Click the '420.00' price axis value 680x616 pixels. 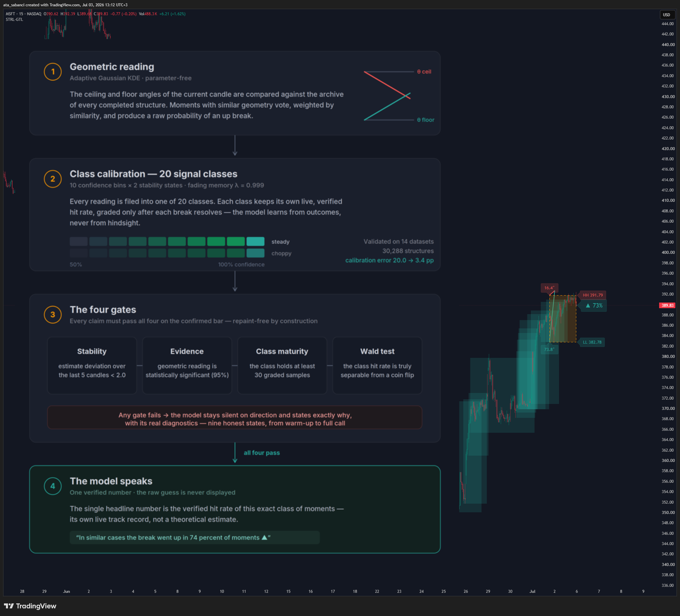(x=668, y=148)
